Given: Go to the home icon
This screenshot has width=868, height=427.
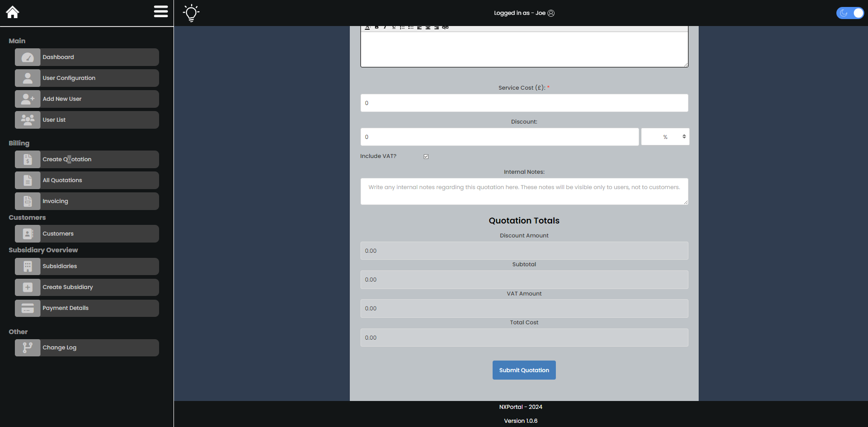Looking at the screenshot, I should click(13, 12).
